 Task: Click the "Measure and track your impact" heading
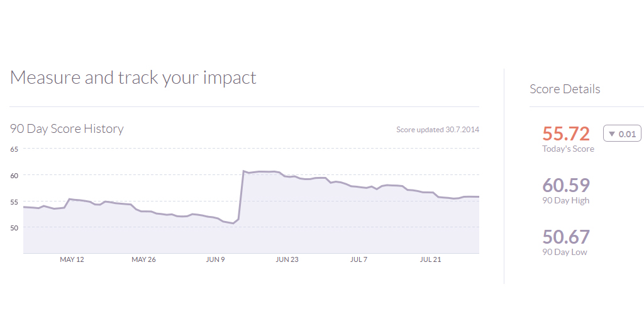click(133, 77)
